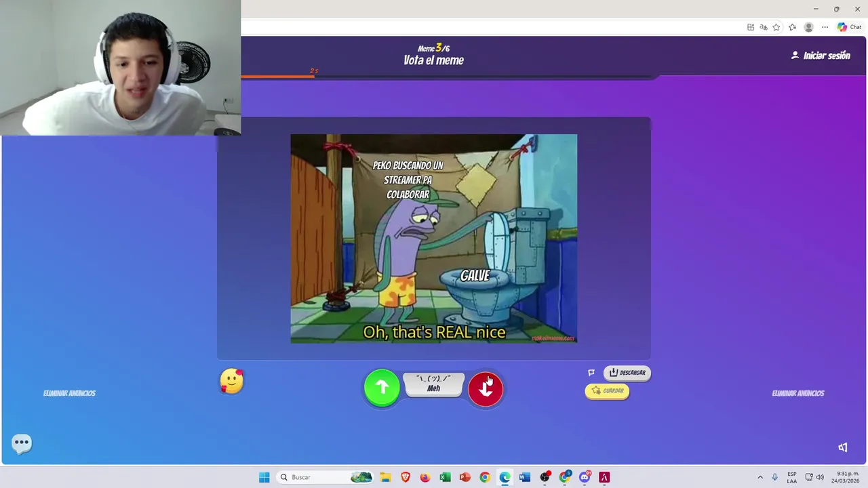The image size is (868, 488).
Task: Open Edge Favorites list icon
Action: click(x=792, y=27)
